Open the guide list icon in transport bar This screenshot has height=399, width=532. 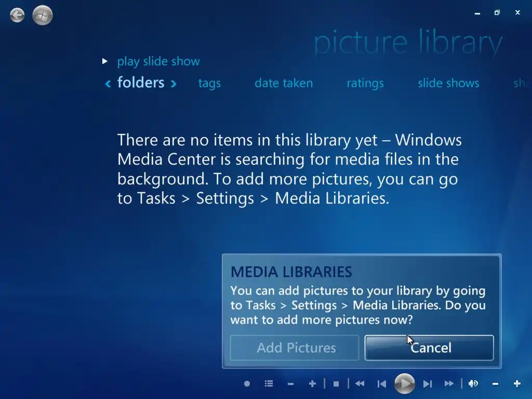click(x=269, y=384)
